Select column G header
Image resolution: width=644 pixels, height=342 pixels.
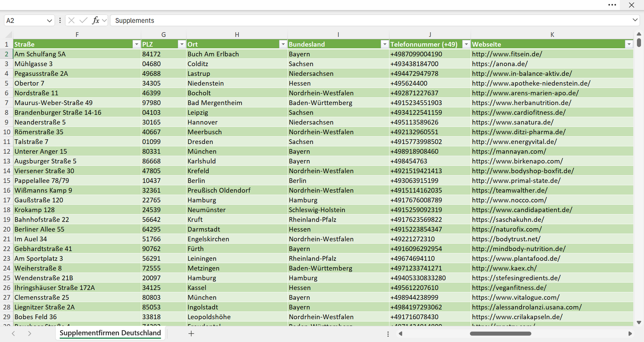(x=164, y=35)
